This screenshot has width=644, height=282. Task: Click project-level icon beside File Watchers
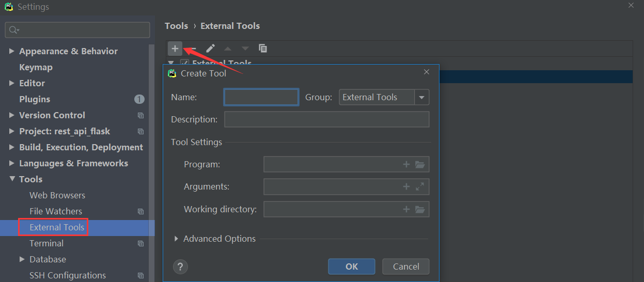(140, 211)
